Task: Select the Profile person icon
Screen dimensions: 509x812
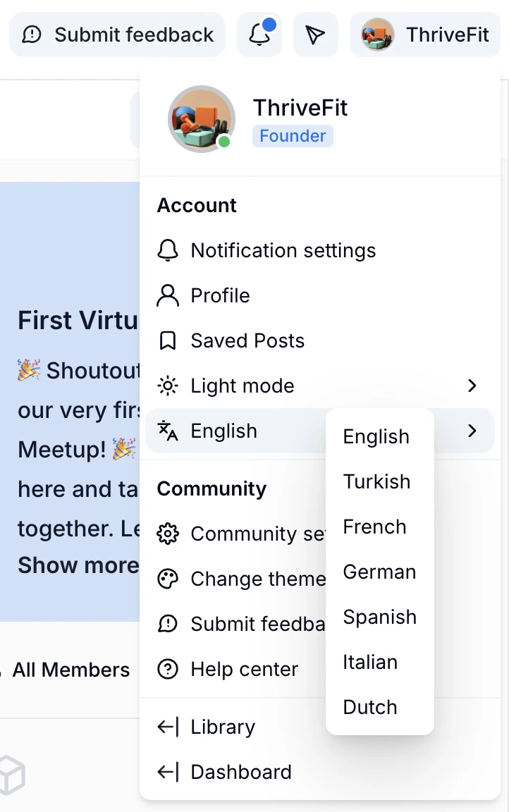Action: pyautogui.click(x=168, y=295)
